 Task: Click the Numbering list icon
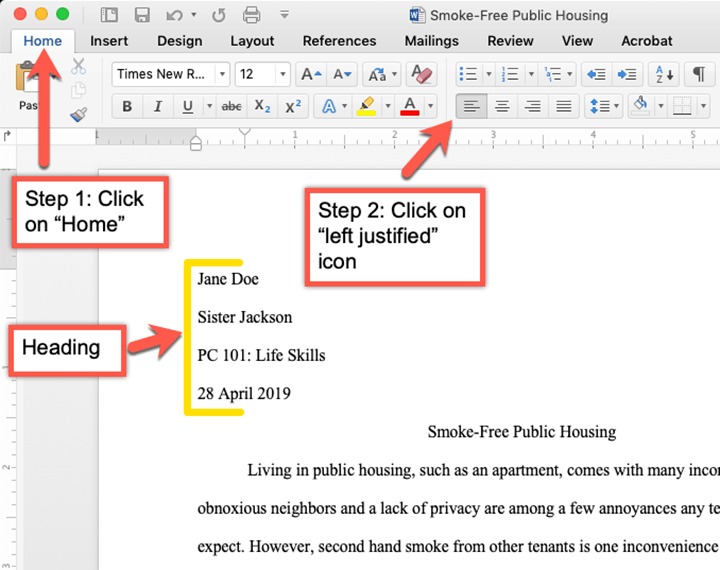pyautogui.click(x=510, y=74)
